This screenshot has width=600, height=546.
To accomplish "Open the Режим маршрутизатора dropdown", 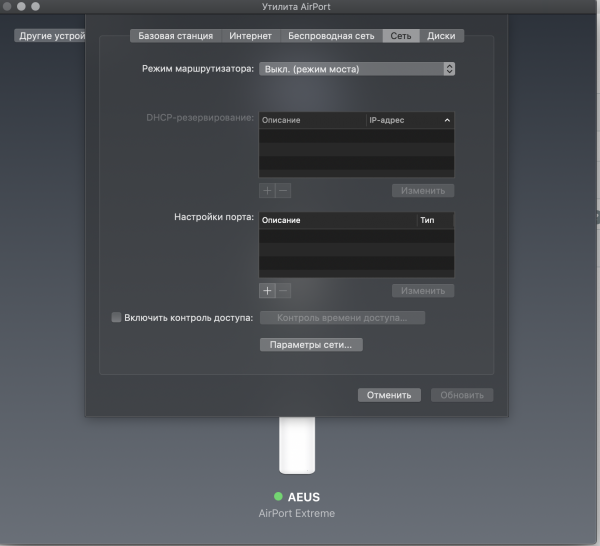I will [x=357, y=69].
